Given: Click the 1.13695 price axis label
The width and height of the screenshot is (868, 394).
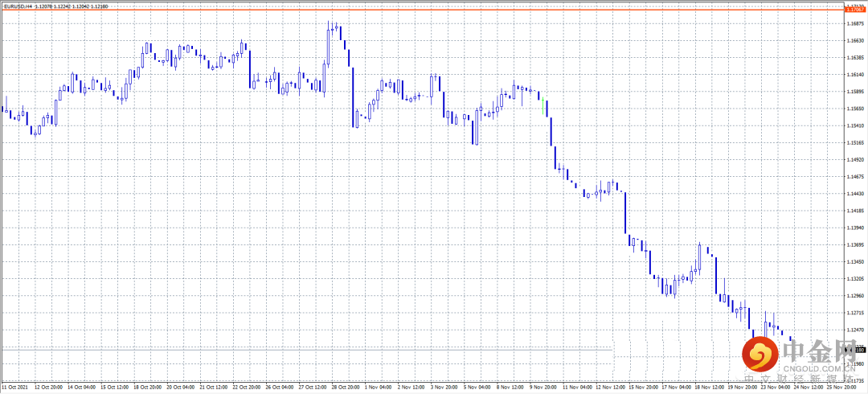Looking at the screenshot, I should [857, 244].
